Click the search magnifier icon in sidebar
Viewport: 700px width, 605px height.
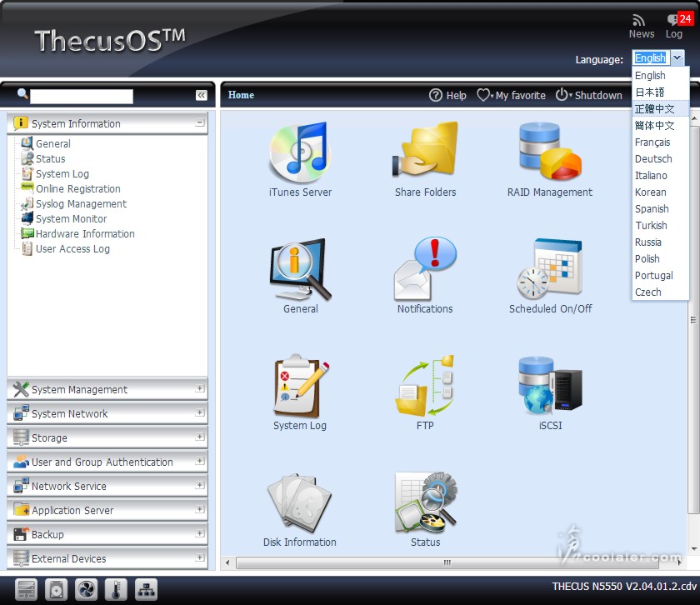click(x=22, y=94)
